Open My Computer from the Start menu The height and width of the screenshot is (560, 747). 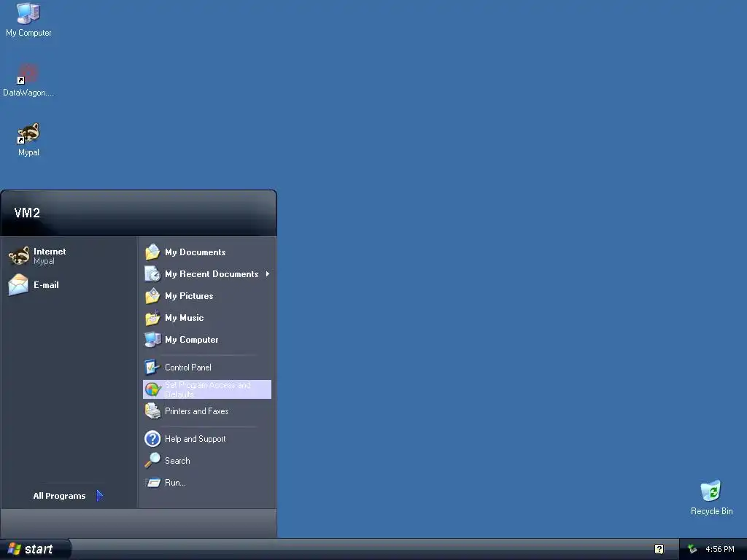pyautogui.click(x=207, y=340)
